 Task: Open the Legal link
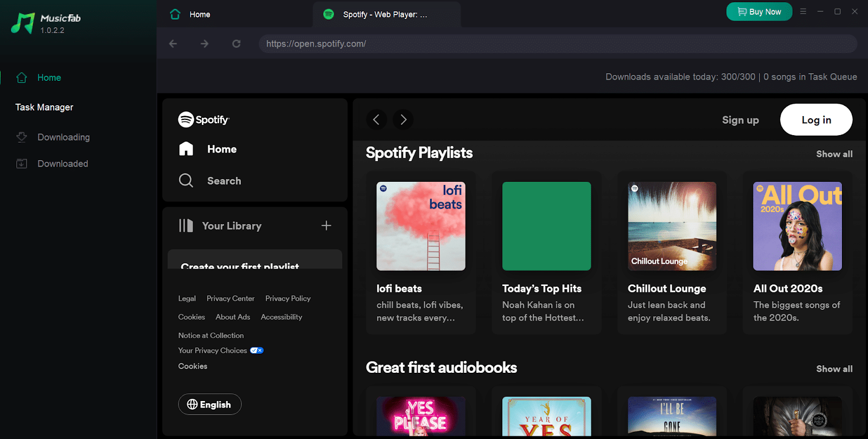pos(187,298)
